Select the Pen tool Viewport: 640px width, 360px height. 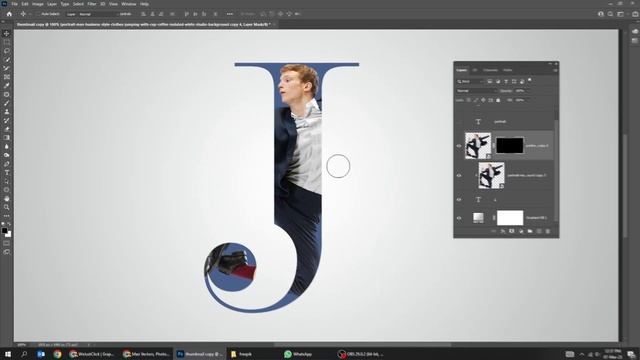coord(7,164)
